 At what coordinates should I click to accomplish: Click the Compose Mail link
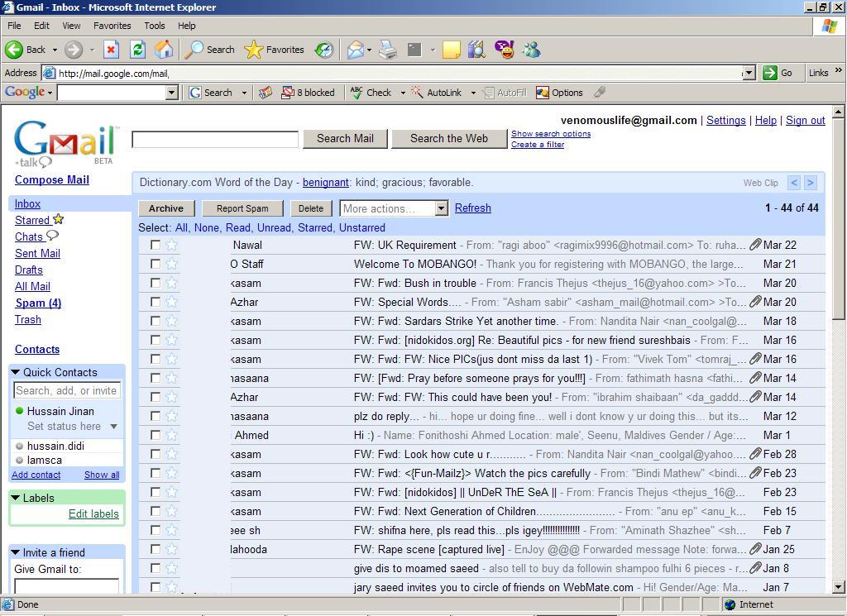point(52,179)
